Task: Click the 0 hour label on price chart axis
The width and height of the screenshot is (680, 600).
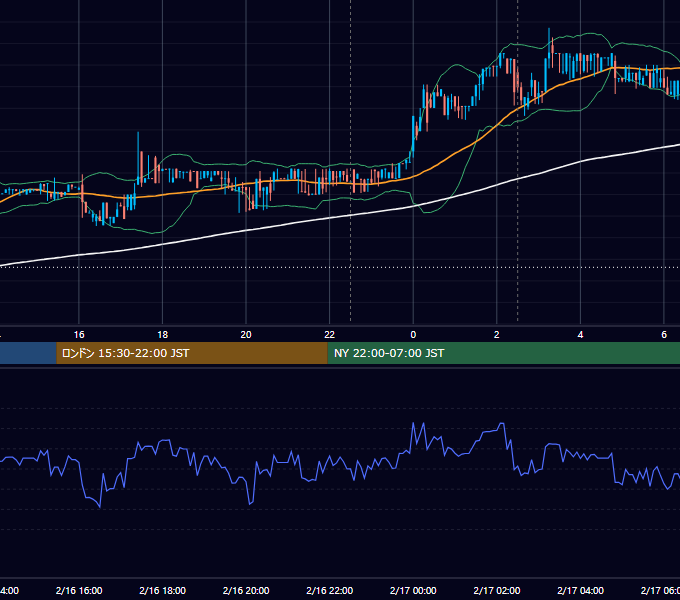Action: coord(413,335)
